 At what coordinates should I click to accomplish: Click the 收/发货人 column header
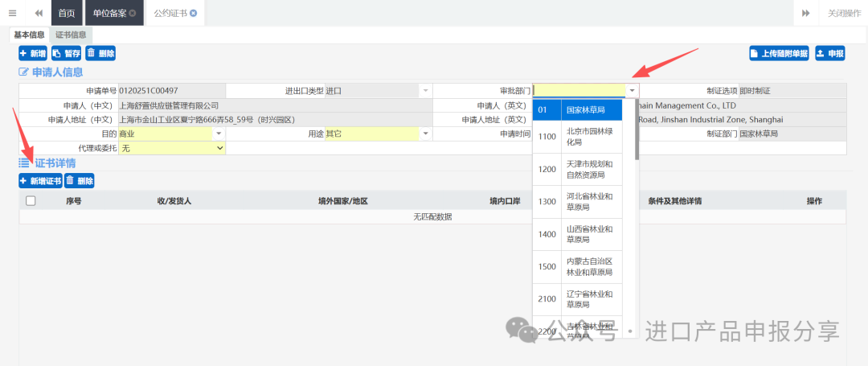click(174, 201)
